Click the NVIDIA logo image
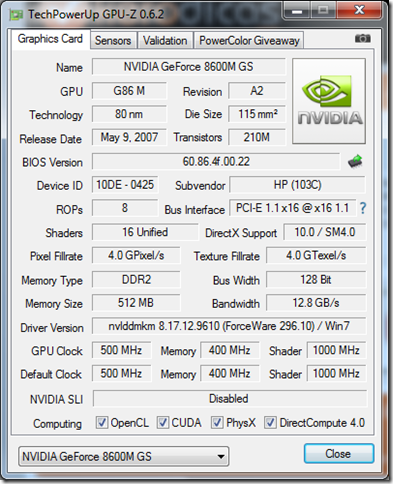 coord(329,101)
